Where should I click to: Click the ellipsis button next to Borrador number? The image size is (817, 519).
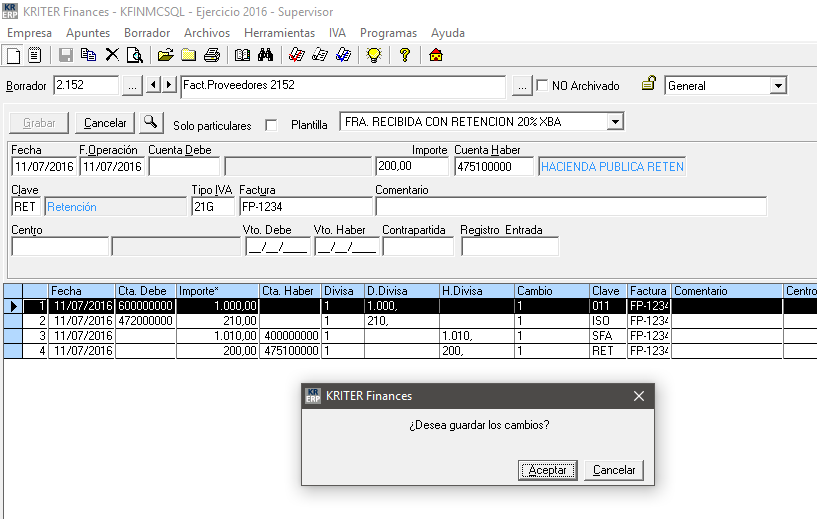coord(132,86)
